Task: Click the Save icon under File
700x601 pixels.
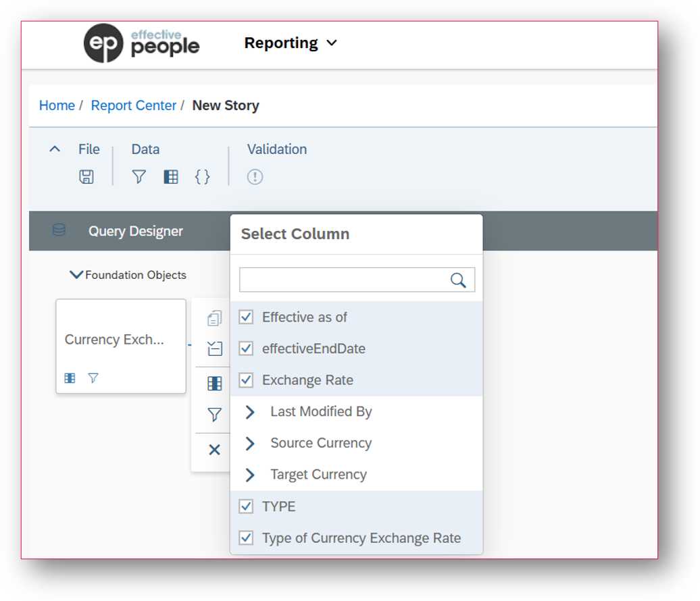Action: click(86, 177)
